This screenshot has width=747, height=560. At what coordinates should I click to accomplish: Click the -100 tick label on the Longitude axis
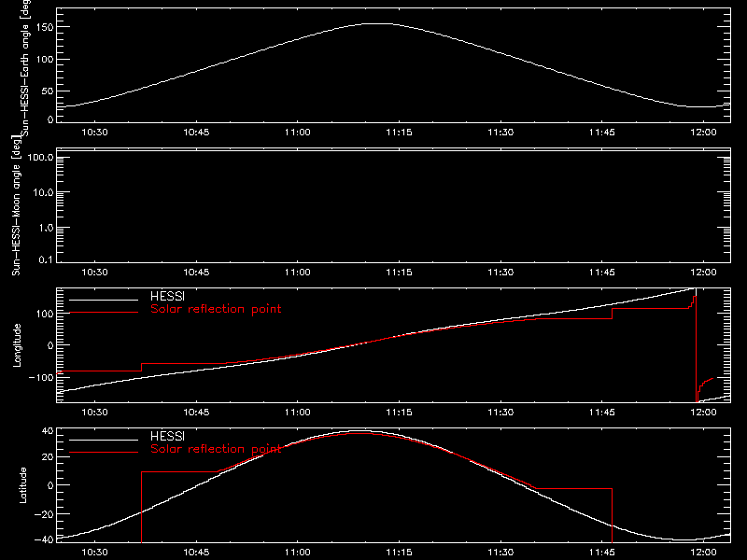(x=41, y=377)
